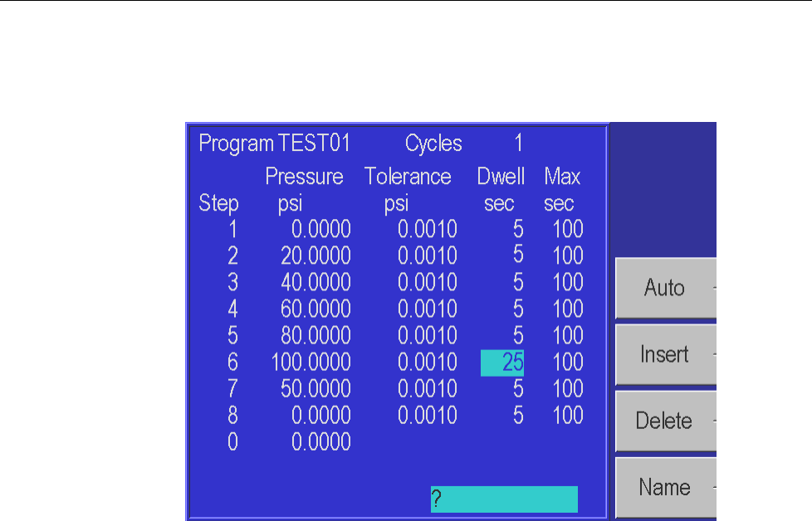
Task: Click the Name button
Action: pyautogui.click(x=666, y=487)
